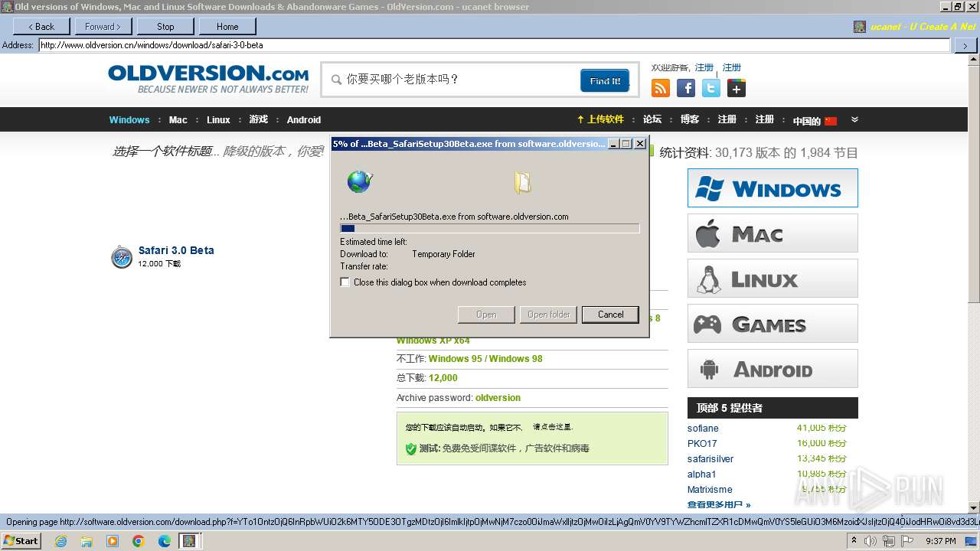Open the Linux menu tab
This screenshot has width=980, height=551.
218,120
